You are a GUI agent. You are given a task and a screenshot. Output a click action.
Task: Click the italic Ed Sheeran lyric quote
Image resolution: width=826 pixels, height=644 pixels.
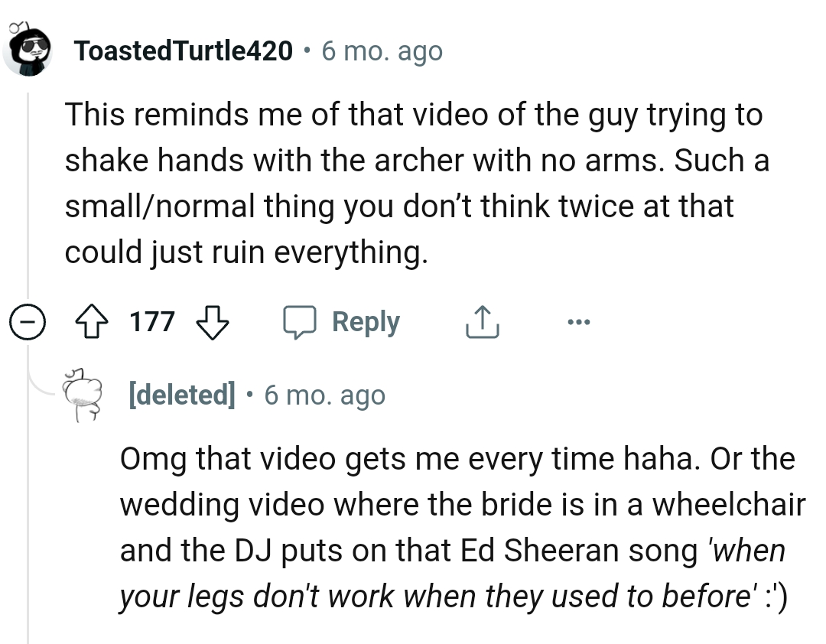451,574
